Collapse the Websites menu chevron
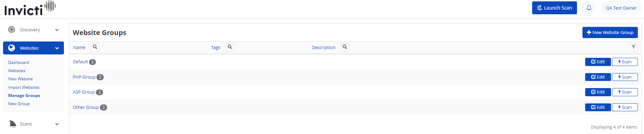This screenshot has height=134, width=644. click(x=57, y=48)
